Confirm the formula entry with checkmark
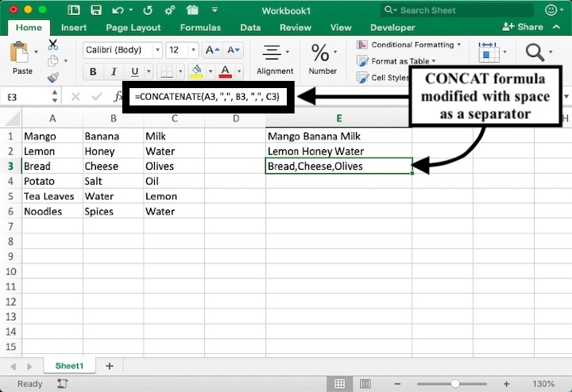Screen dimensions: 572x392 click(x=97, y=97)
